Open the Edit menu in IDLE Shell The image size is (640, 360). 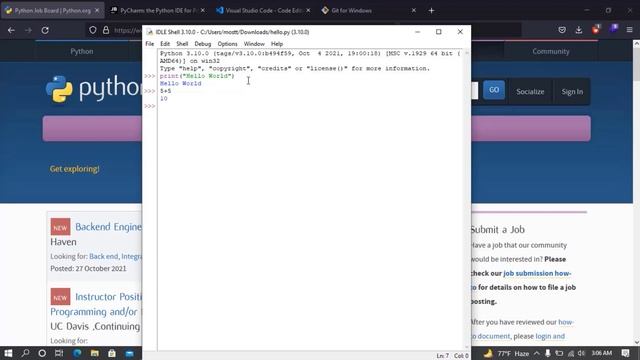point(165,44)
